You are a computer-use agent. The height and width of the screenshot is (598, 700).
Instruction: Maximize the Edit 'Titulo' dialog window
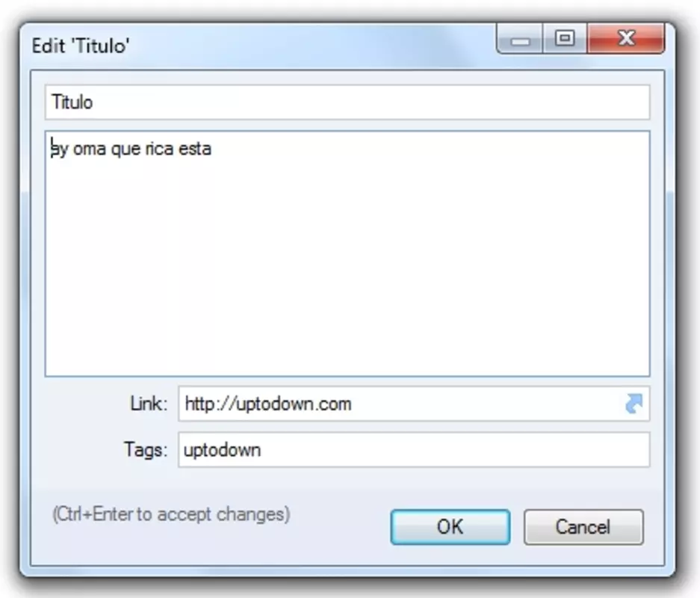(x=565, y=40)
